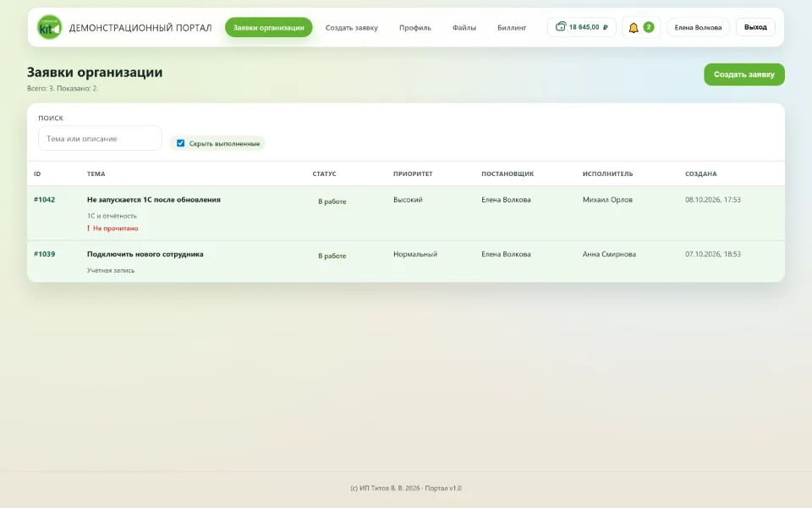Image resolution: width=812 pixels, height=508 pixels.
Task: Click the СОЗДАНА column header
Action: point(700,174)
